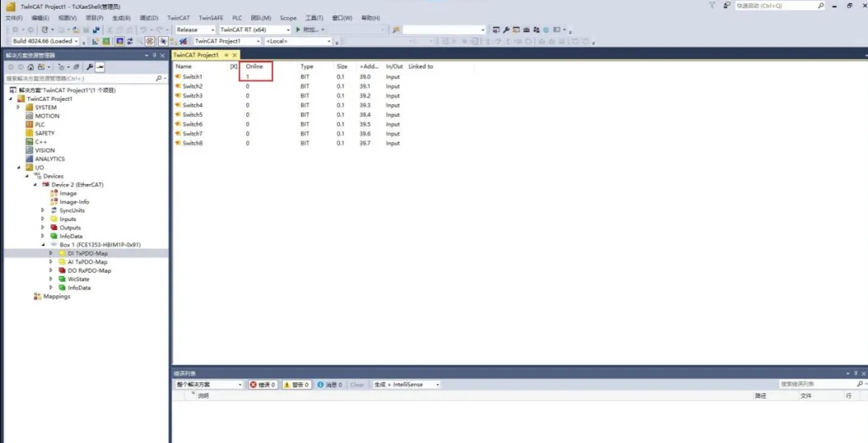Click the Open File folder icon
Image resolution: width=868 pixels, height=443 pixels.
pyautogui.click(x=76, y=30)
